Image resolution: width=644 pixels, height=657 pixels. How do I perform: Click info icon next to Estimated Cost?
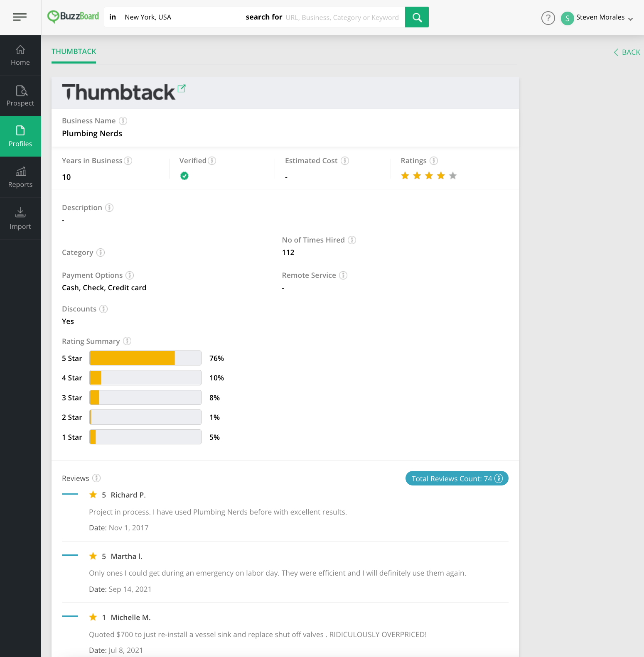point(345,161)
